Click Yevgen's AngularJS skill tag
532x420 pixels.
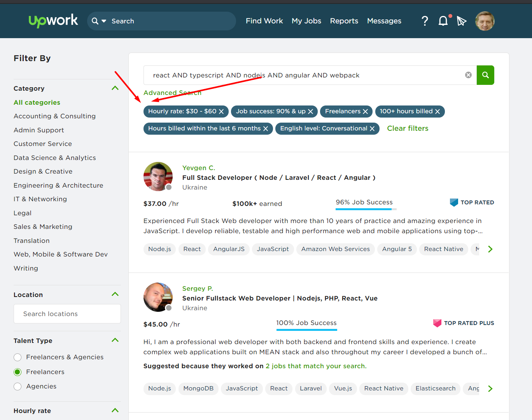click(229, 249)
